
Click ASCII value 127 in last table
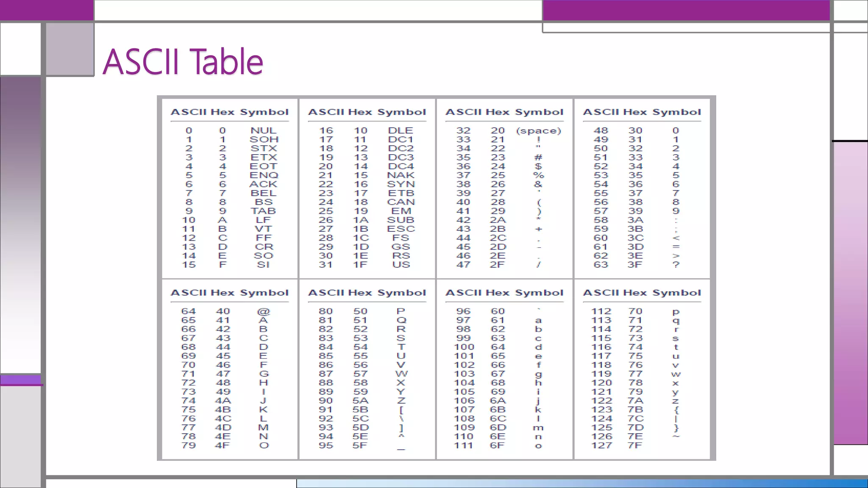coord(601,445)
